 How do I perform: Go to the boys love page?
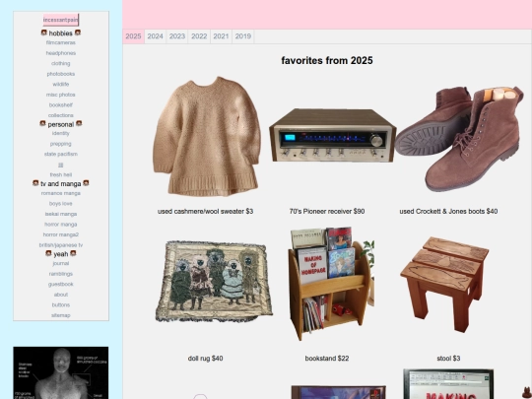tap(61, 204)
